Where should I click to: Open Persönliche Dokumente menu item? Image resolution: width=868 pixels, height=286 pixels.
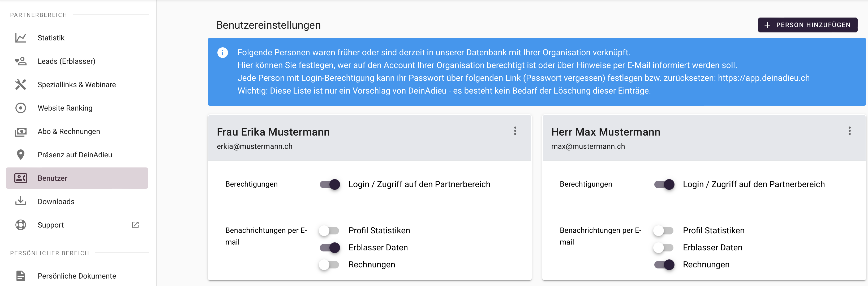click(x=76, y=276)
